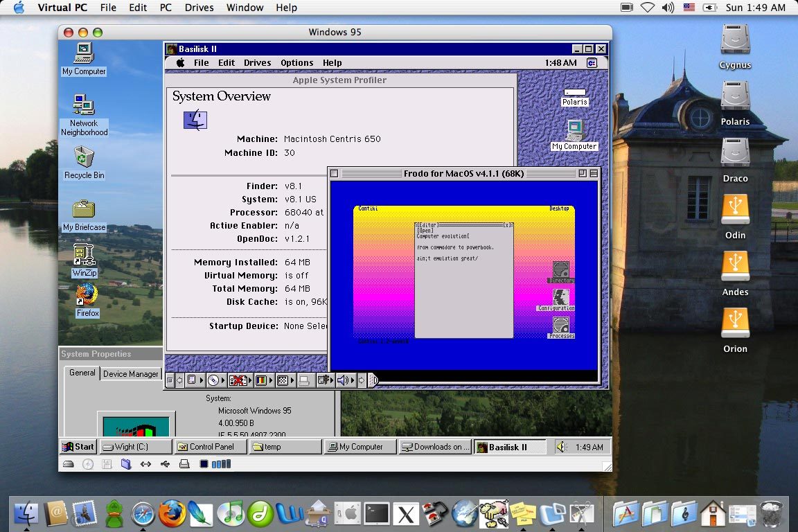Select My Computer icon on Windows 95 desktop
The height and width of the screenshot is (532, 798).
(x=84, y=60)
